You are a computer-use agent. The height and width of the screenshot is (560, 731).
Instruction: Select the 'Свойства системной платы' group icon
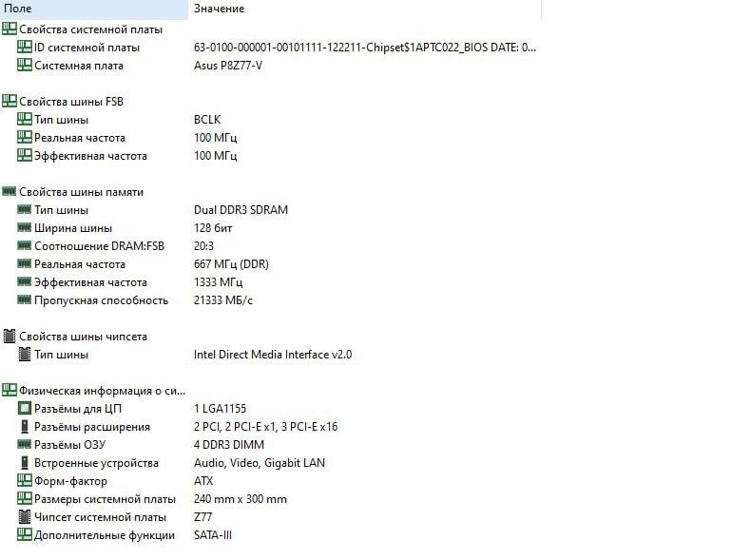[10, 29]
